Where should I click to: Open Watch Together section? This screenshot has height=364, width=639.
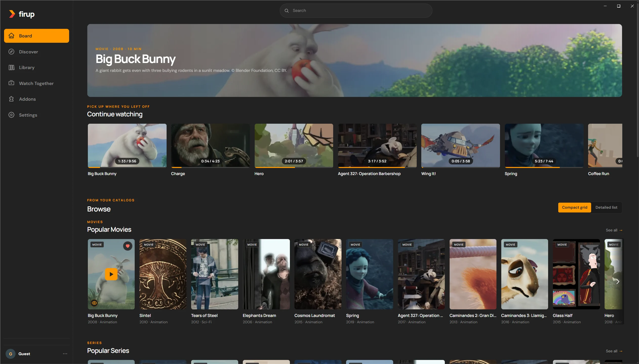36,83
